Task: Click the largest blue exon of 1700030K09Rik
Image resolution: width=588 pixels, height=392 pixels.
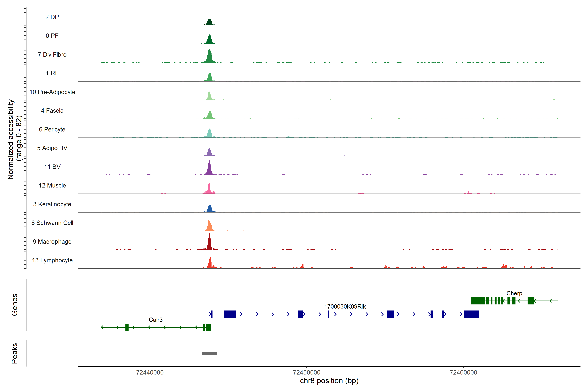Action: [x=472, y=314]
